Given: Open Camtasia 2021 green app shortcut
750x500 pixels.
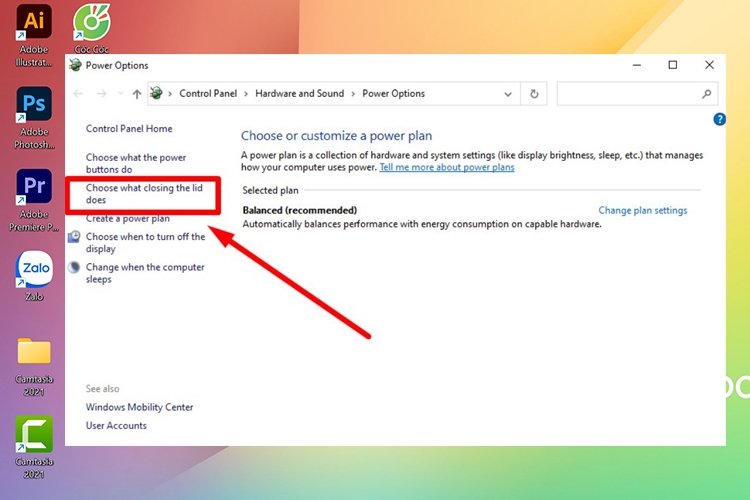Looking at the screenshot, I should (x=34, y=447).
